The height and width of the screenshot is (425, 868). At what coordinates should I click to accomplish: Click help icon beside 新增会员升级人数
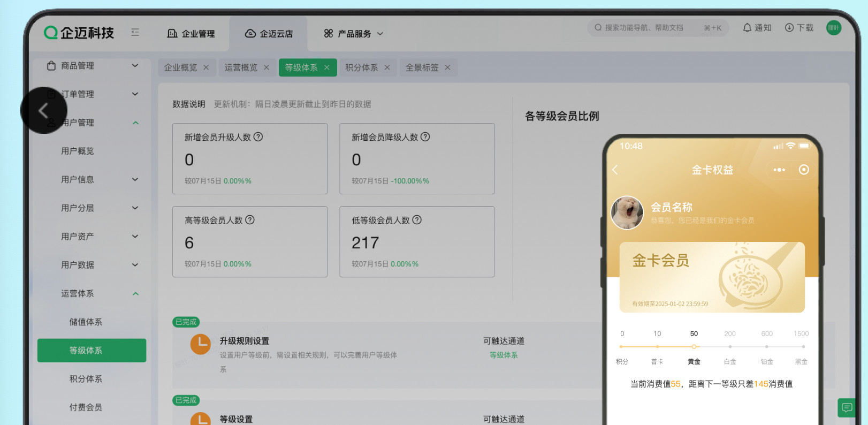coord(258,137)
